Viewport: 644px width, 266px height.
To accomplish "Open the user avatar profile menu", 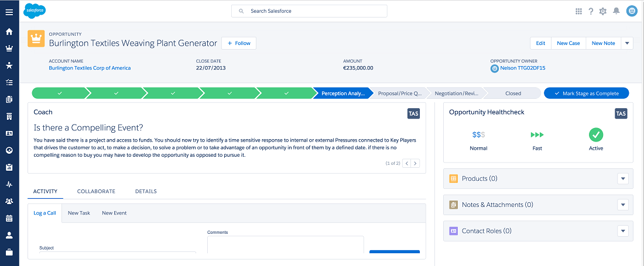I will tap(632, 12).
